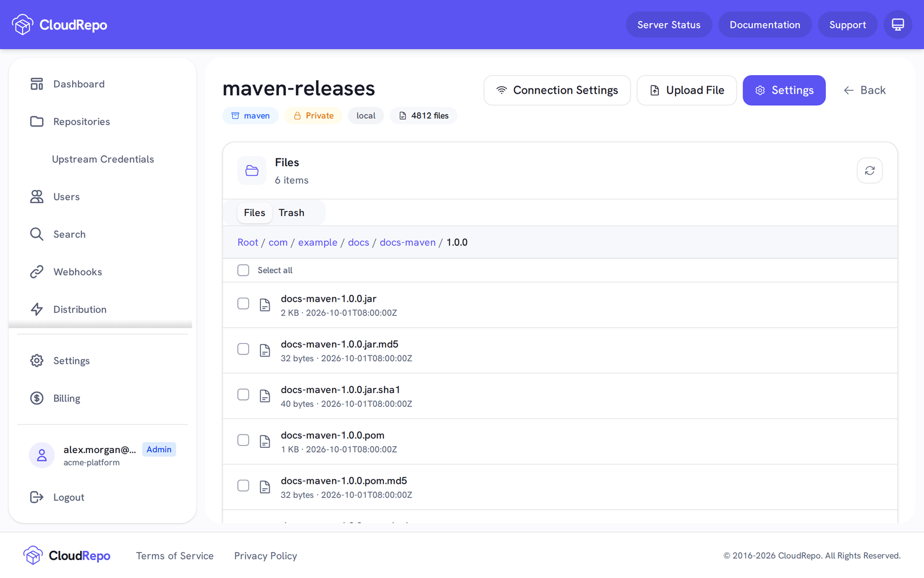Click the Repositories folder icon
Image resolution: width=924 pixels, height=578 pixels.
point(37,121)
